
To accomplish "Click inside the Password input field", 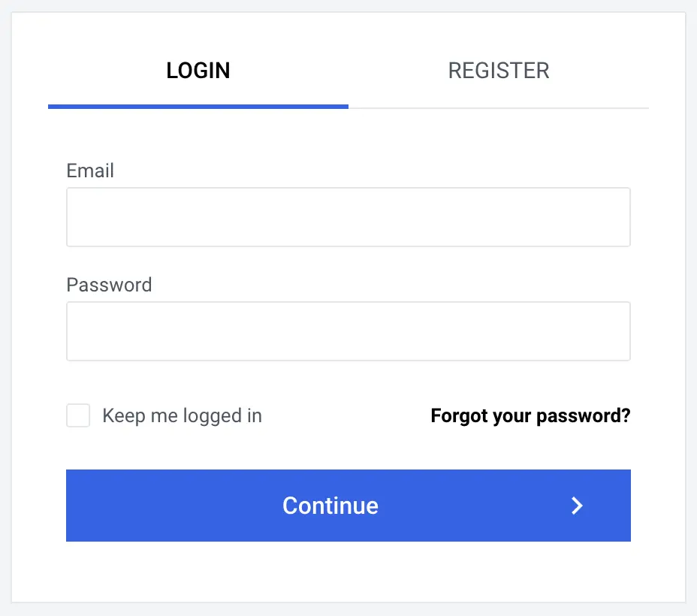I will [x=348, y=331].
